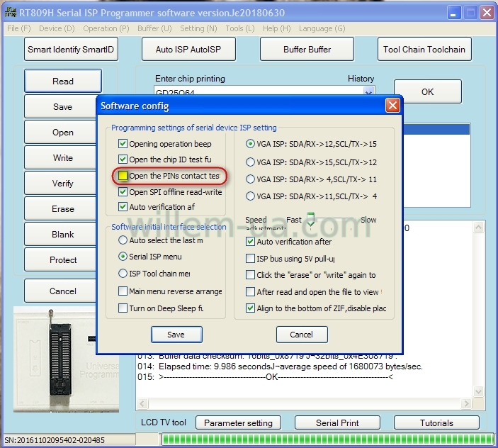498x448 pixels.
Task: Open the Setting (N) menu
Action: point(198,28)
